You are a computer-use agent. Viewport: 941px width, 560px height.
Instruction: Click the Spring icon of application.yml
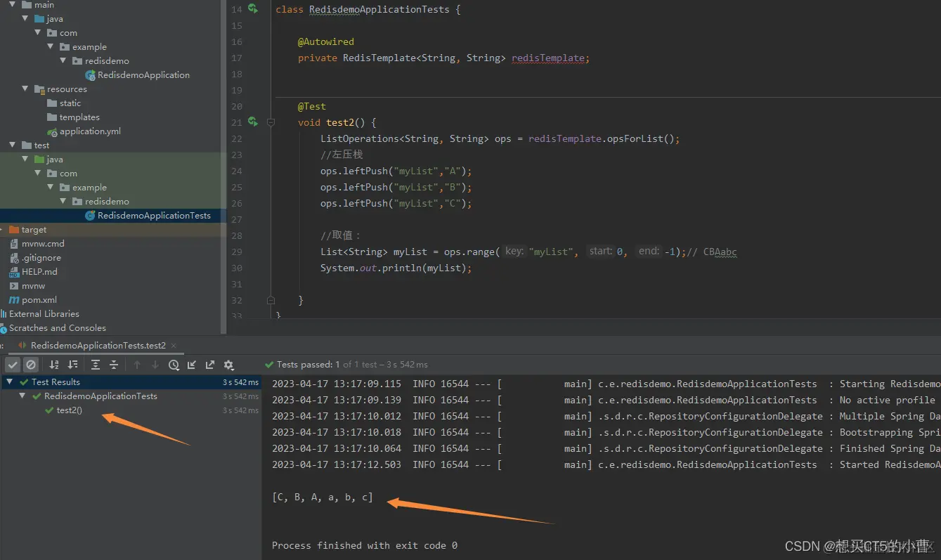click(52, 131)
